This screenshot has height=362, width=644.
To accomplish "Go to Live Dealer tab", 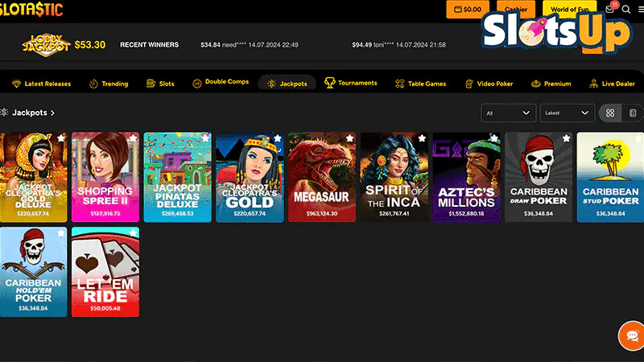I will click(612, 84).
